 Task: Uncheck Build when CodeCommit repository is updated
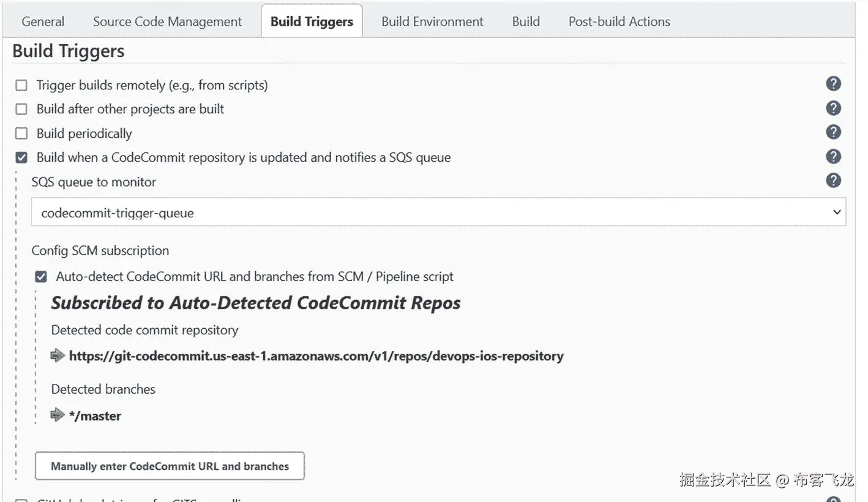click(21, 158)
